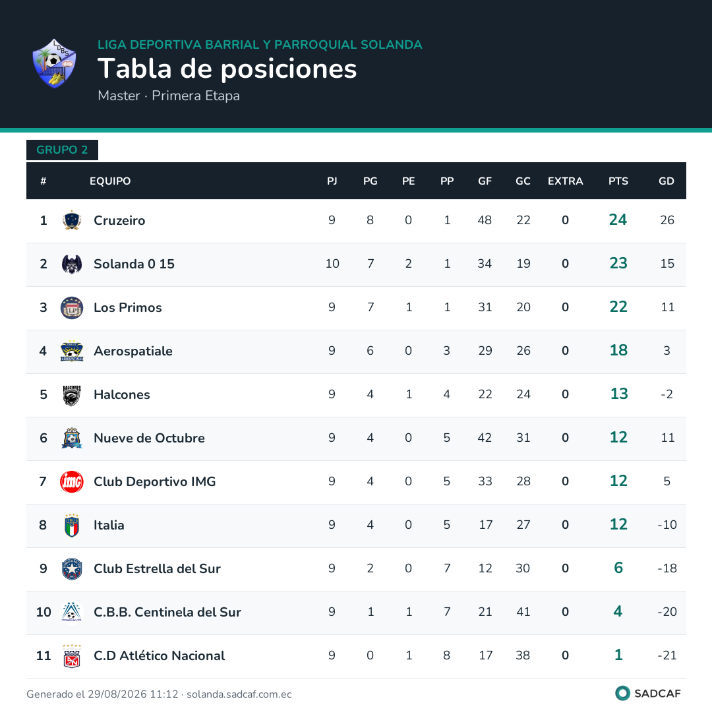
Task: Click the Cruzeiro team crest
Action: (x=72, y=220)
